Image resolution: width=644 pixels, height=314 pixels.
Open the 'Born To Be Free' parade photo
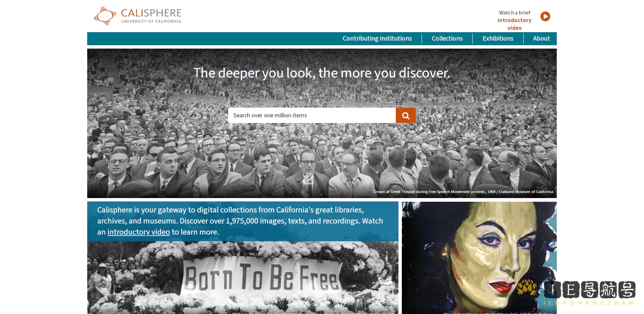[x=243, y=277]
